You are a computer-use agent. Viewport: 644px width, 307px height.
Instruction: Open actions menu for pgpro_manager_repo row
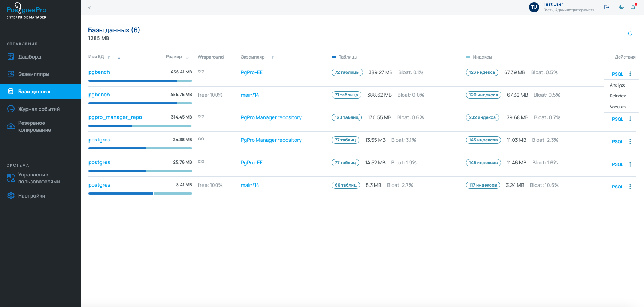[x=630, y=119]
